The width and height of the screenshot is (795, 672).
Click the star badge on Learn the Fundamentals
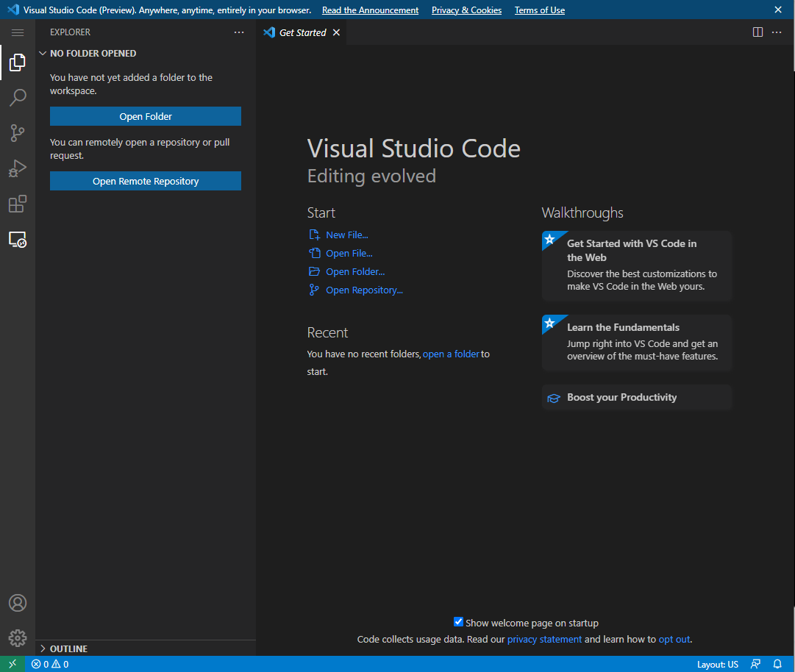549,324
